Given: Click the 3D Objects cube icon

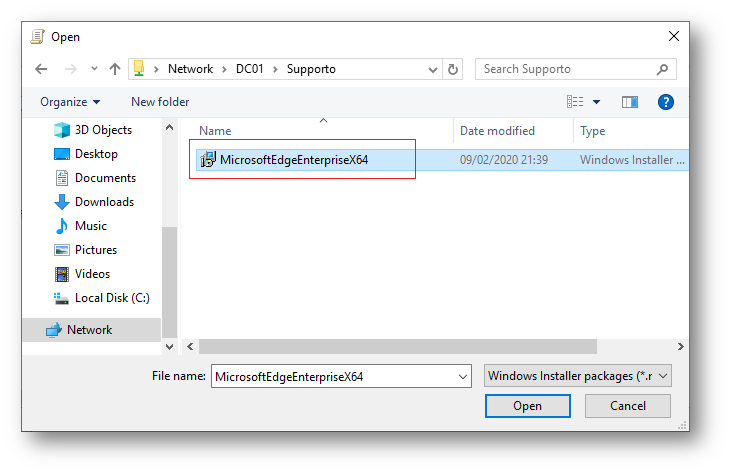Looking at the screenshot, I should (x=62, y=130).
